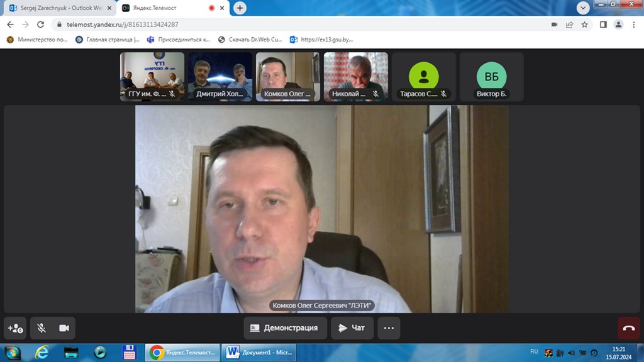This screenshot has width=644, height=362.
Task: Open the three-dots more options menu
Action: coord(389,328)
